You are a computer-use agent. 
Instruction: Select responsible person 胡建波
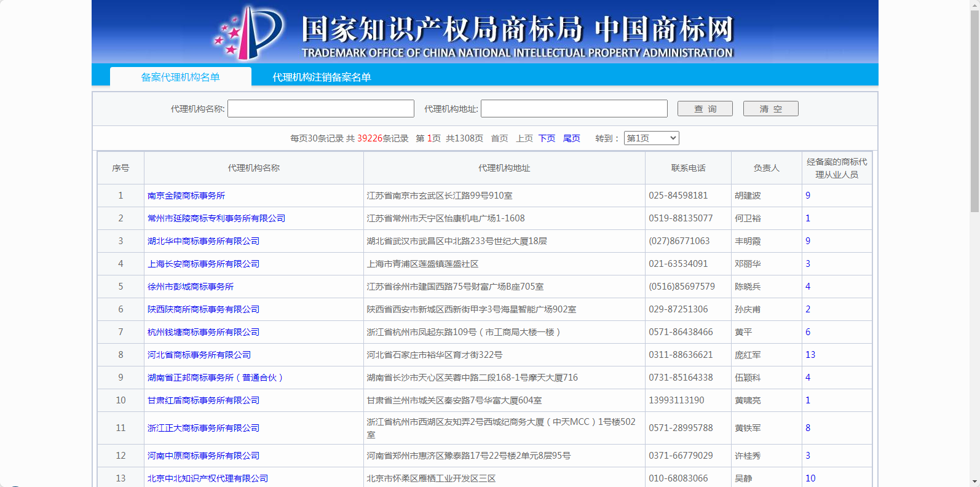748,196
